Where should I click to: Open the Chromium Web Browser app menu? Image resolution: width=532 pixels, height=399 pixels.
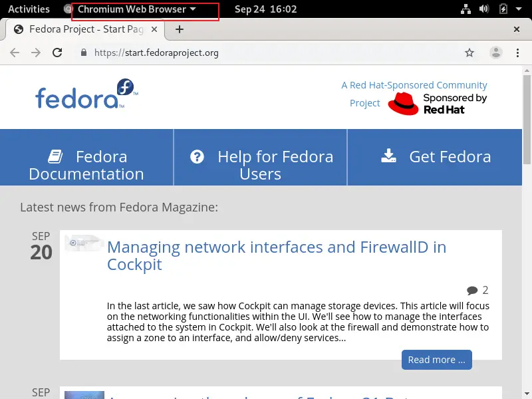pos(137,9)
